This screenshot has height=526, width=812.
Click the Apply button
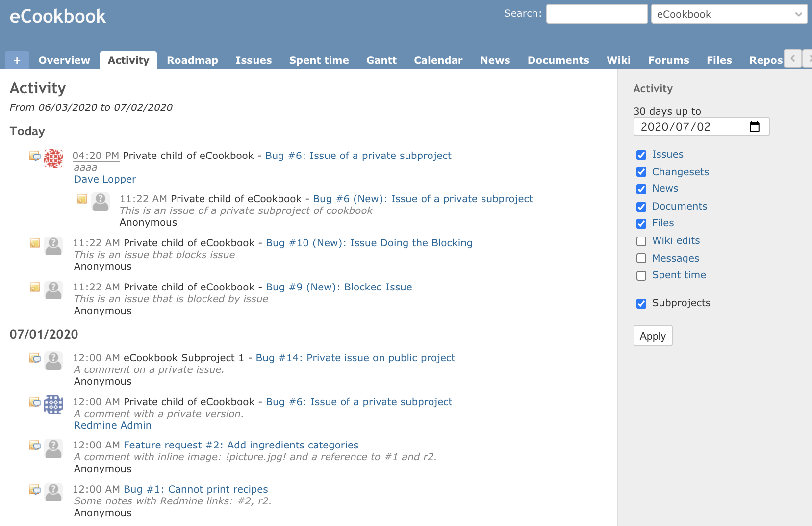653,336
